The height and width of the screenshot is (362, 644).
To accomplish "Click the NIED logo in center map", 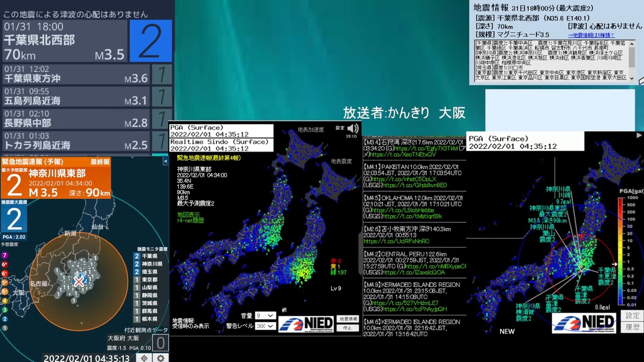I will pyautogui.click(x=307, y=323).
